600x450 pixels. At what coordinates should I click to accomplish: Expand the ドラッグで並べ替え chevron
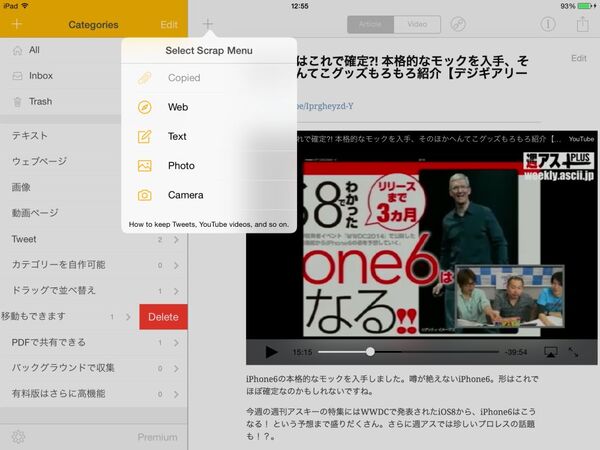click(176, 291)
